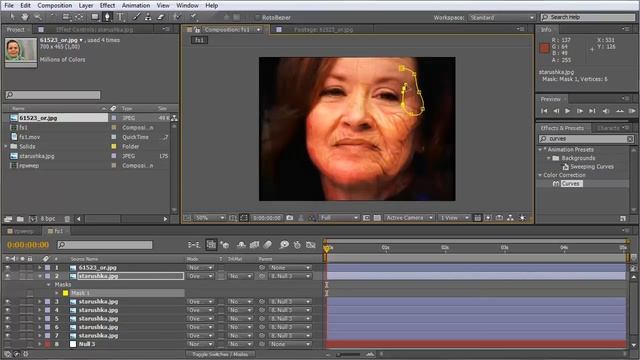Open the File menu
This screenshot has width=640, height=360.
pos(9,5)
